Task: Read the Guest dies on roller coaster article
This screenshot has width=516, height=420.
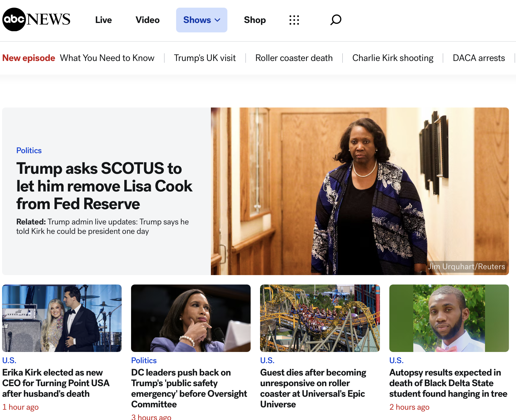Action: (x=313, y=388)
